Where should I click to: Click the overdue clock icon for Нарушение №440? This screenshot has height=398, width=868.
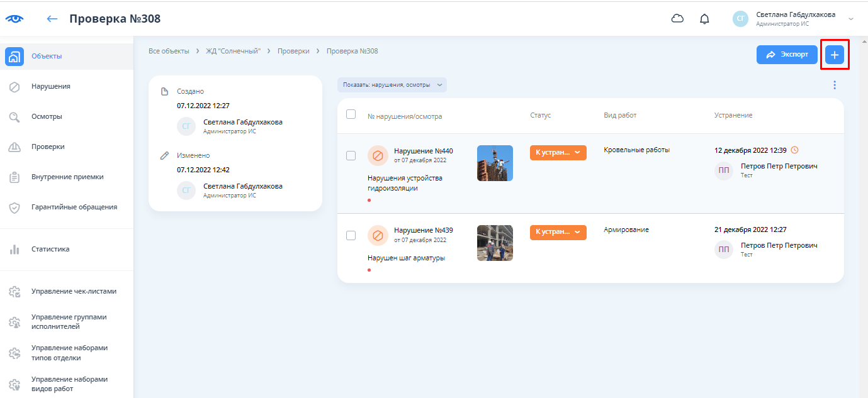coord(794,150)
